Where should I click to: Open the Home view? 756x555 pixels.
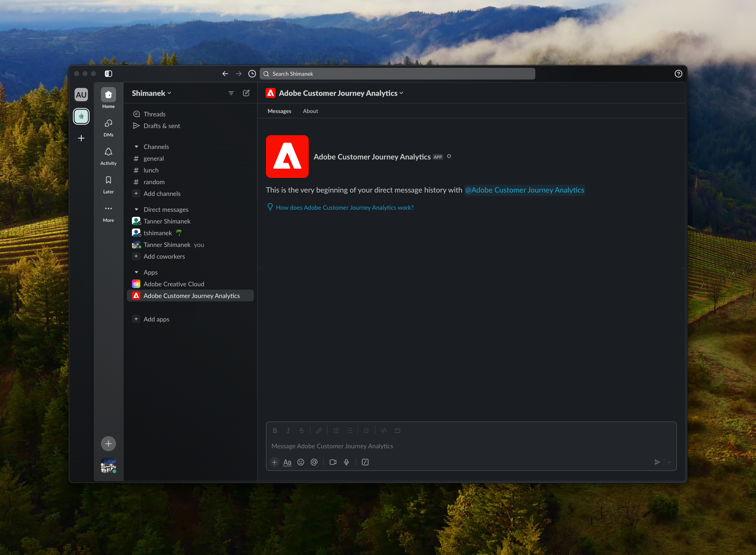[108, 99]
